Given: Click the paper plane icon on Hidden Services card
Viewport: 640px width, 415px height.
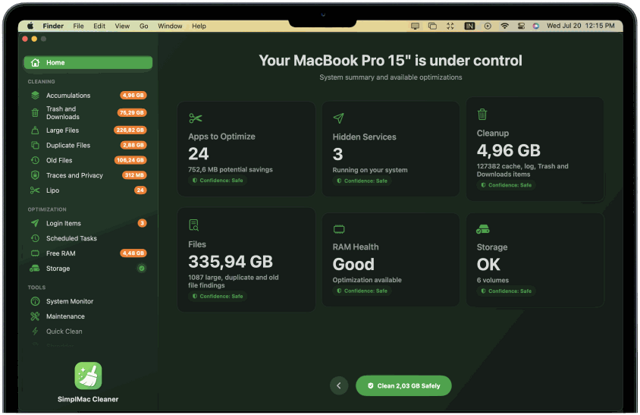Looking at the screenshot, I should [x=339, y=118].
